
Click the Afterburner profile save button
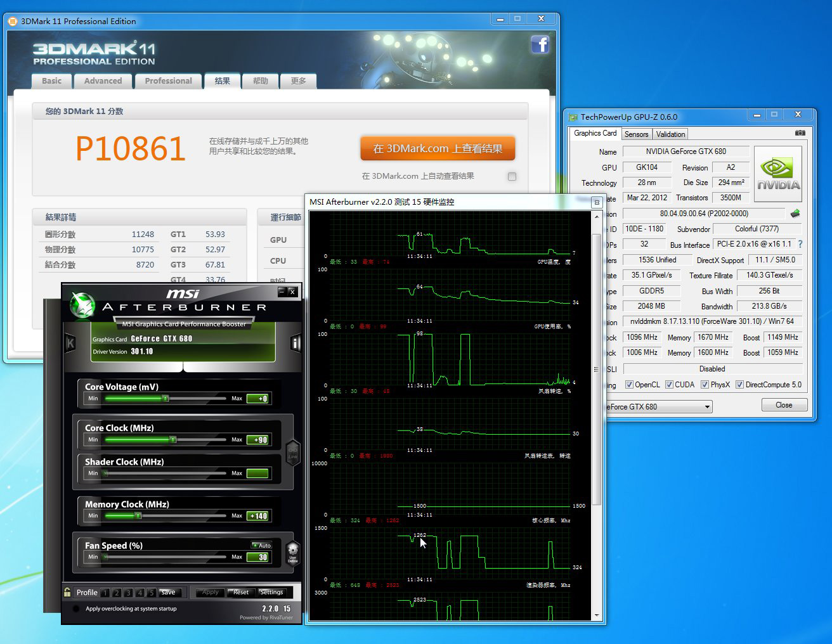(168, 593)
